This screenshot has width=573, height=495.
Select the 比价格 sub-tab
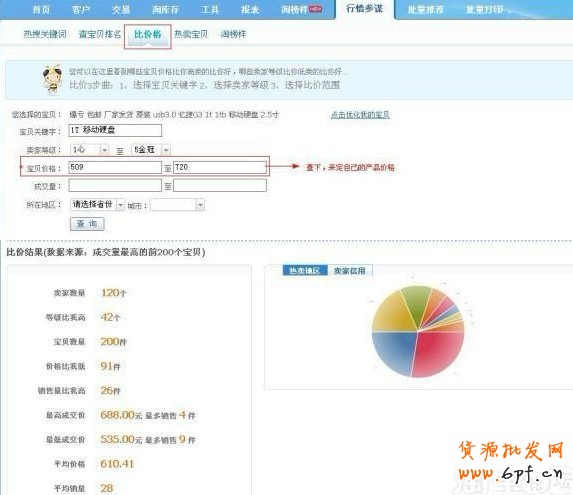pos(148,36)
